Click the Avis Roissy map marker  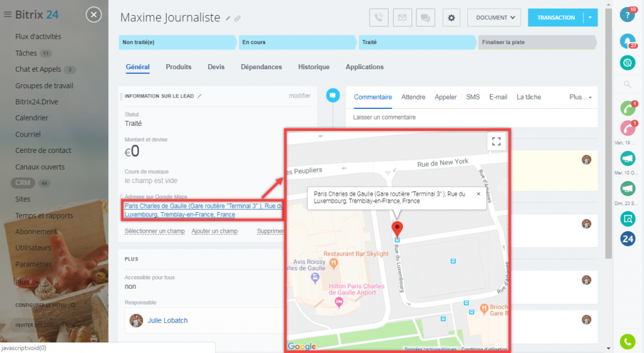315,278
